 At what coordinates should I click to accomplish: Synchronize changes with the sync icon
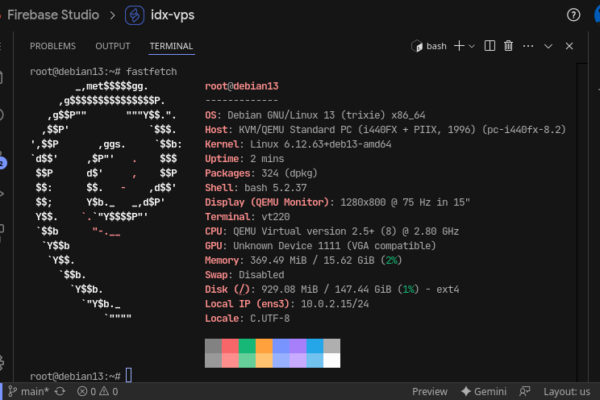pyautogui.click(x=60, y=392)
